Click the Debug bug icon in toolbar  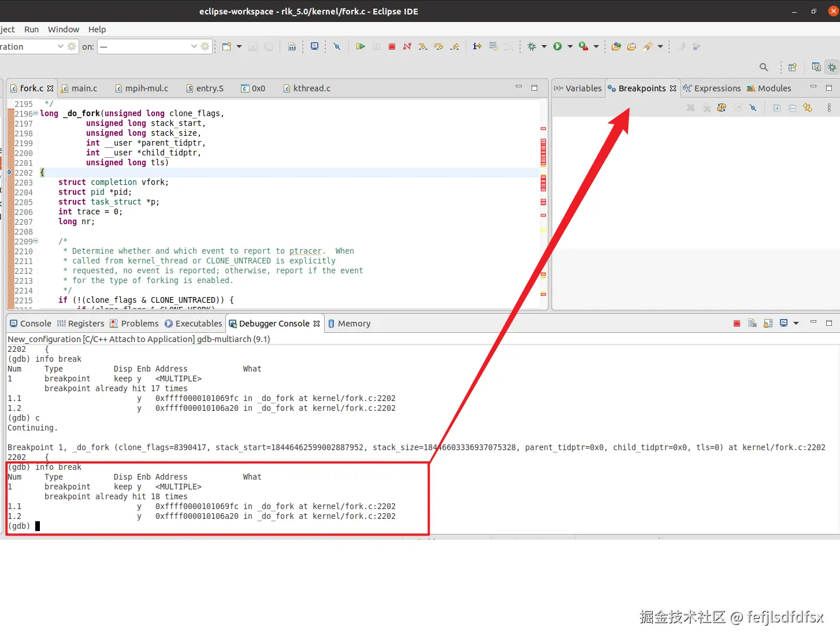(531, 46)
